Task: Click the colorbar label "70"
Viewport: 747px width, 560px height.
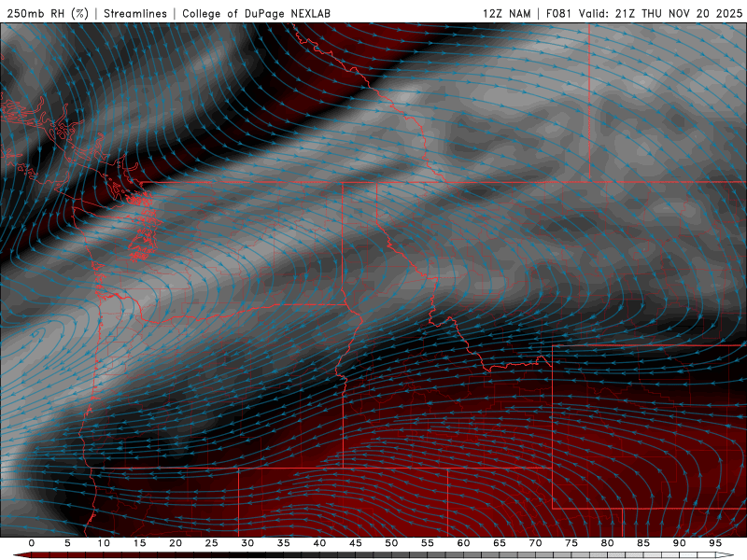Action: (x=535, y=543)
